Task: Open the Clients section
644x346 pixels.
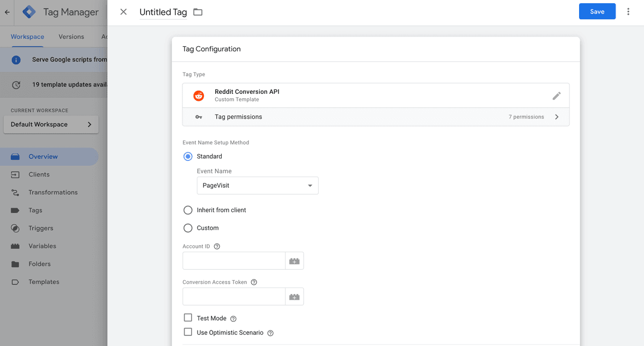Action: (39, 174)
